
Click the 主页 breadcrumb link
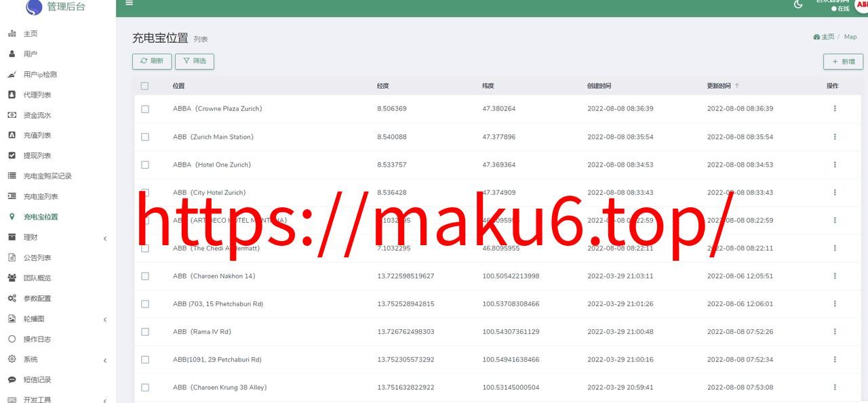coord(824,37)
